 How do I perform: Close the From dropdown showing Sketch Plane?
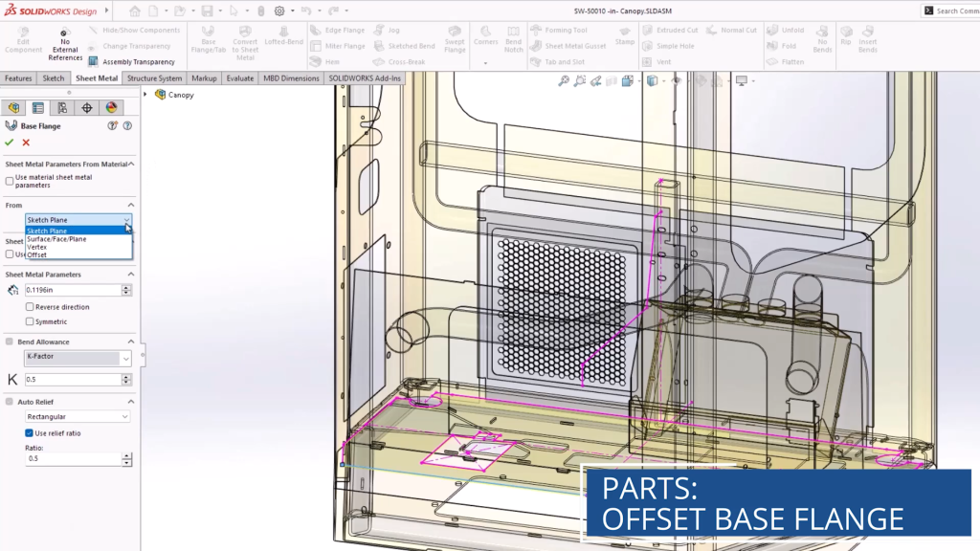coord(127,220)
